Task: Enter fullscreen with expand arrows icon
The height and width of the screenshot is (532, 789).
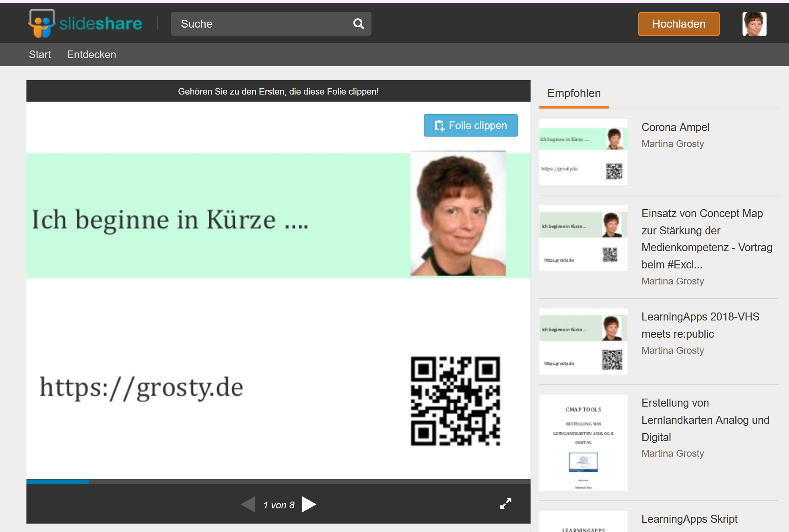Action: click(506, 504)
